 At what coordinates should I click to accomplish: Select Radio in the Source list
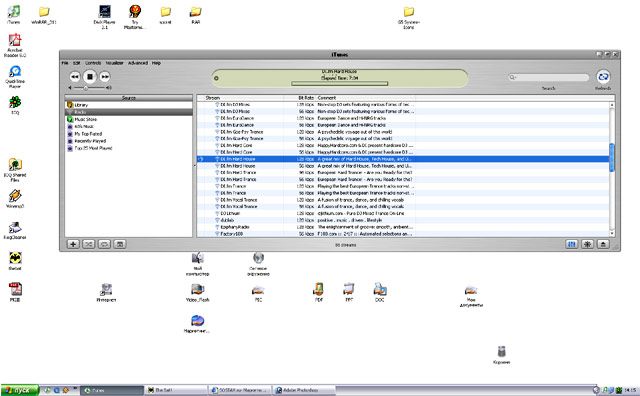(x=129, y=112)
